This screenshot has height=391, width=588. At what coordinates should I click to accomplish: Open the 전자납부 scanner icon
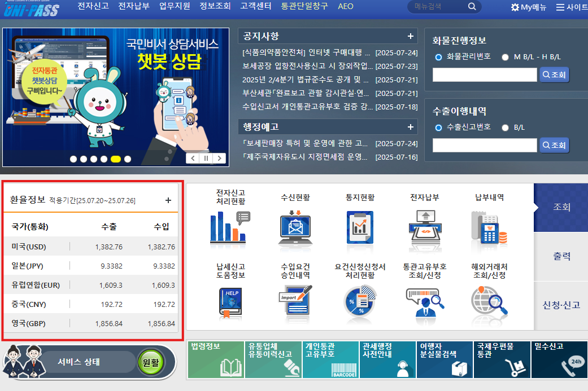425,227
